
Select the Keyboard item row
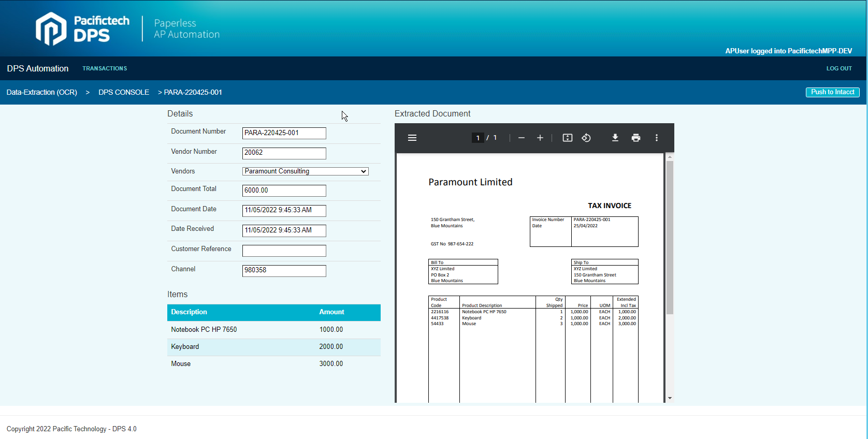273,347
